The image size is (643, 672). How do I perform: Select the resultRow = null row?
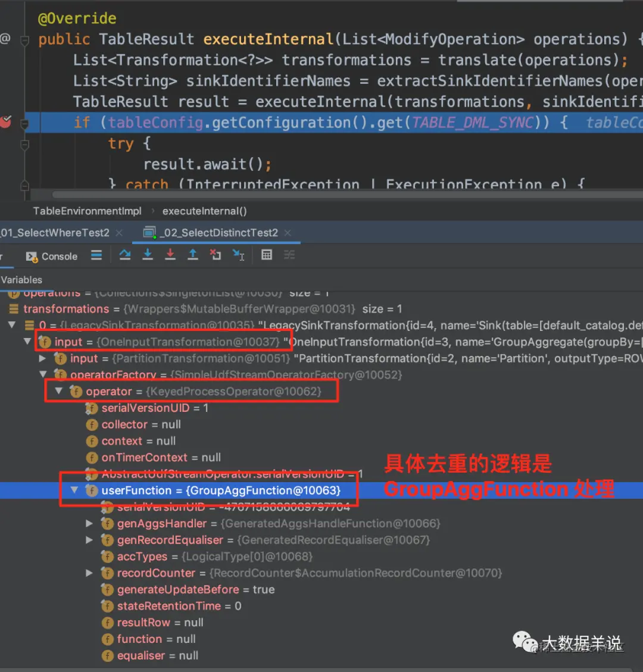(321, 622)
